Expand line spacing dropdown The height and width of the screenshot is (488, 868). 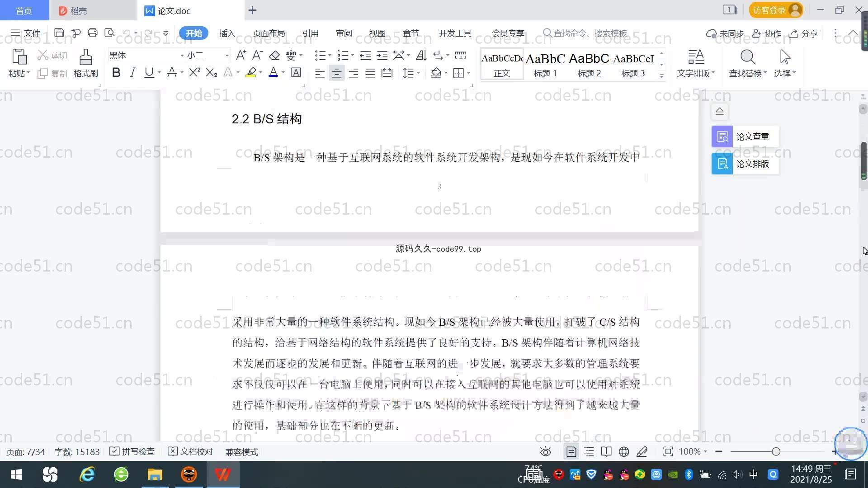pos(418,73)
